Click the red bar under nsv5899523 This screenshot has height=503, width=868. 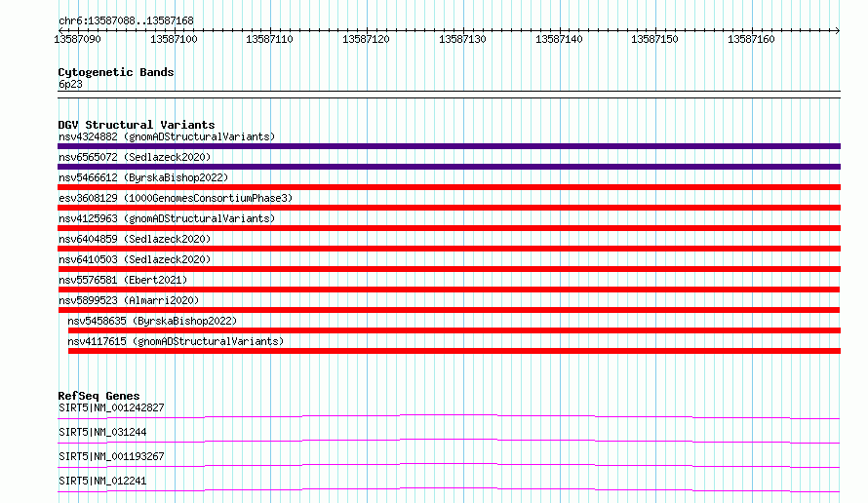(x=449, y=310)
